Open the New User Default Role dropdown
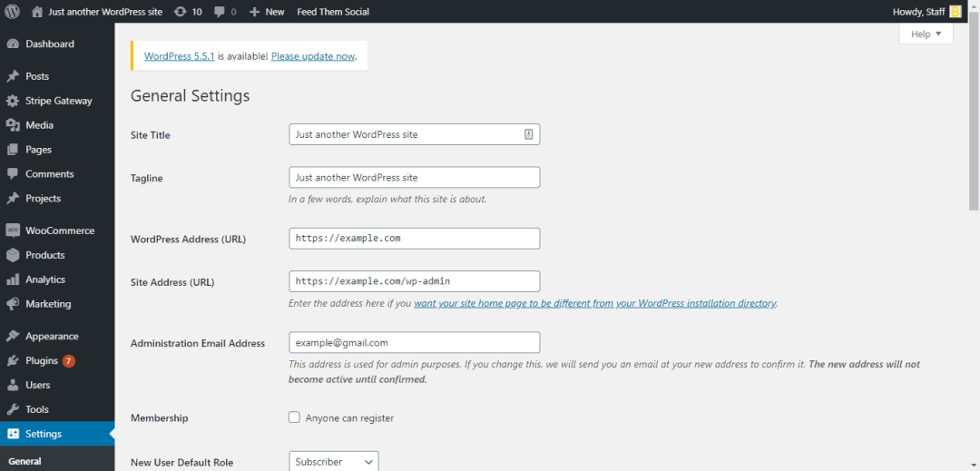 click(334, 462)
